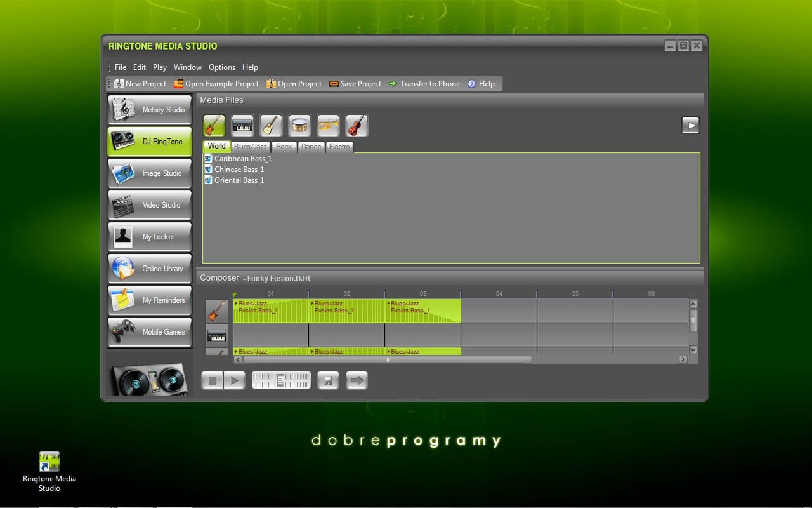Click timeline marker 04
Screen dimensions: 812x508
tap(499, 294)
